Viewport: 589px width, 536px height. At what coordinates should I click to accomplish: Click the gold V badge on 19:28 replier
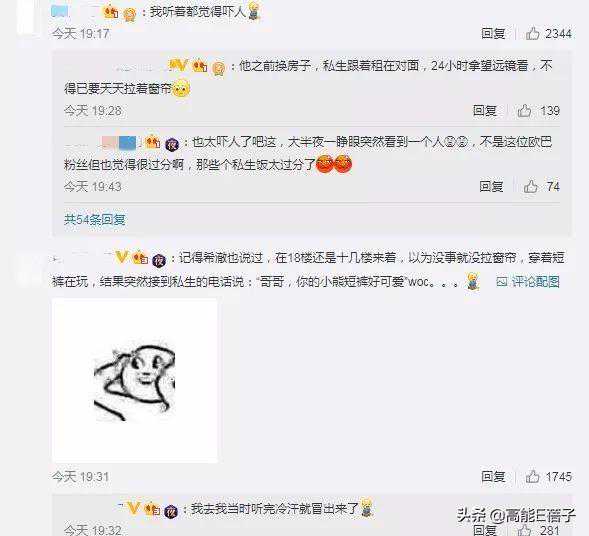179,65
